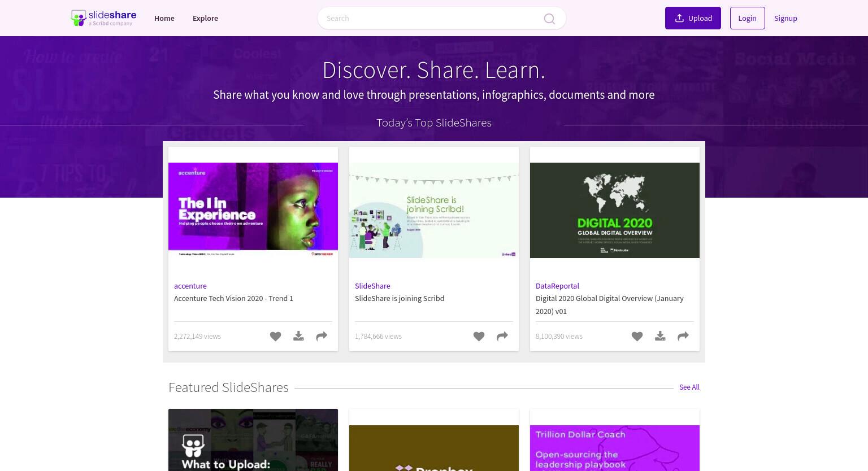Download Digital 2020 Global Digital Overview
Image resolution: width=868 pixels, height=471 pixels.
[660, 337]
